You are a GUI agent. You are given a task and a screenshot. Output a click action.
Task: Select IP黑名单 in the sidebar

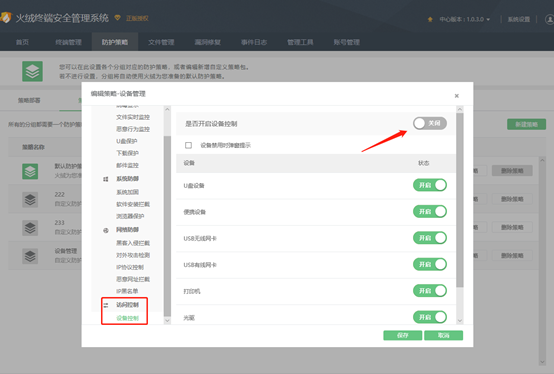pyautogui.click(x=127, y=291)
